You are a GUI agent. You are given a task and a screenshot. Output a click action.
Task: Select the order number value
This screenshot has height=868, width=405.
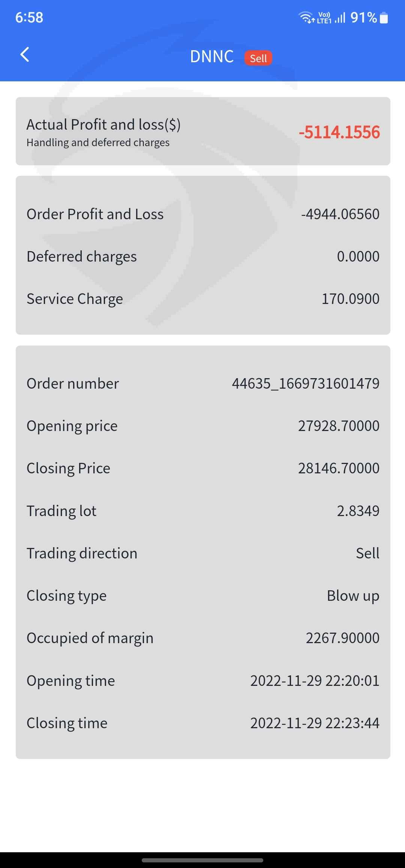[305, 383]
